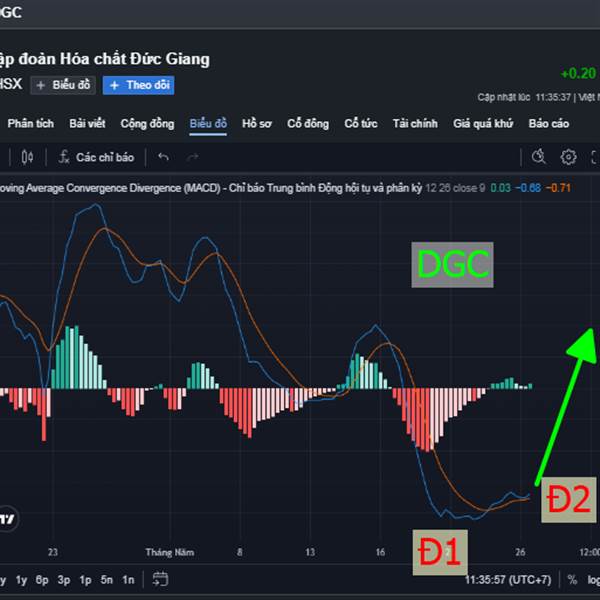Set the time range to 1p
The height and width of the screenshot is (600, 600).
pos(85,580)
